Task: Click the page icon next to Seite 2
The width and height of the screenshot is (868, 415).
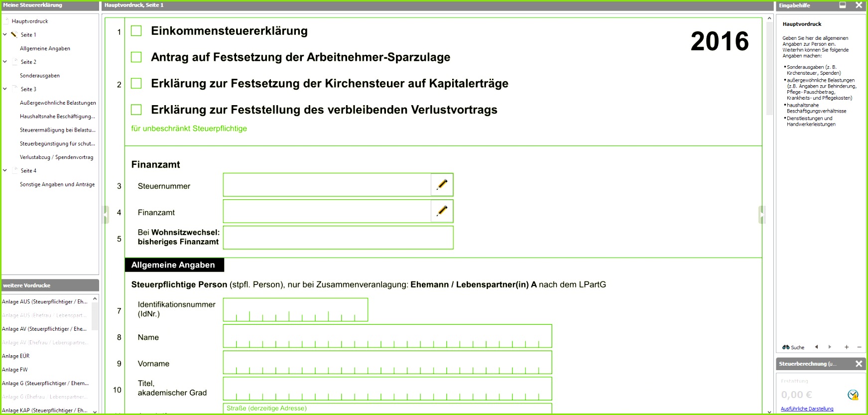Action: click(x=15, y=61)
